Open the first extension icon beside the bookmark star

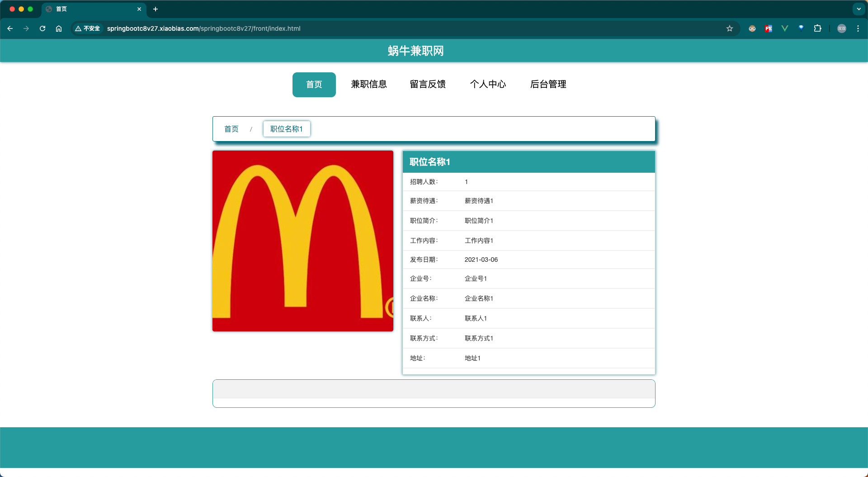pyautogui.click(x=752, y=28)
